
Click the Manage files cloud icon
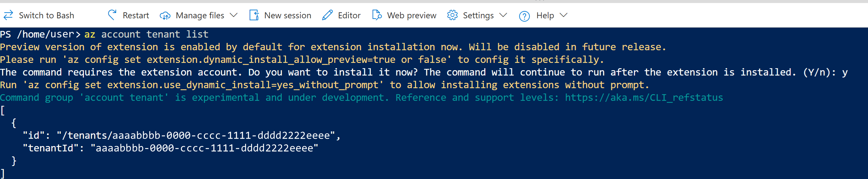(x=165, y=16)
